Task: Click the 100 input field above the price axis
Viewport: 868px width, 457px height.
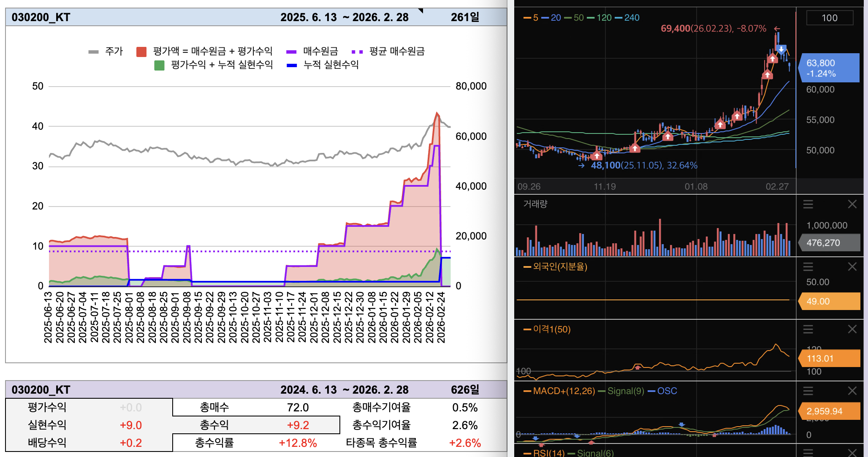Action: [830, 18]
